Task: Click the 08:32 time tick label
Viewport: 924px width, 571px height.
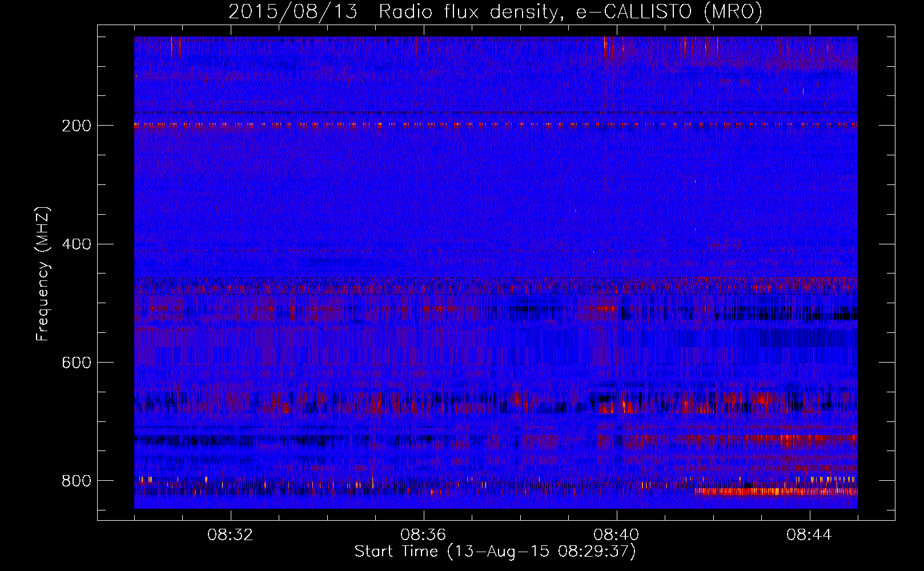Action: tap(231, 535)
